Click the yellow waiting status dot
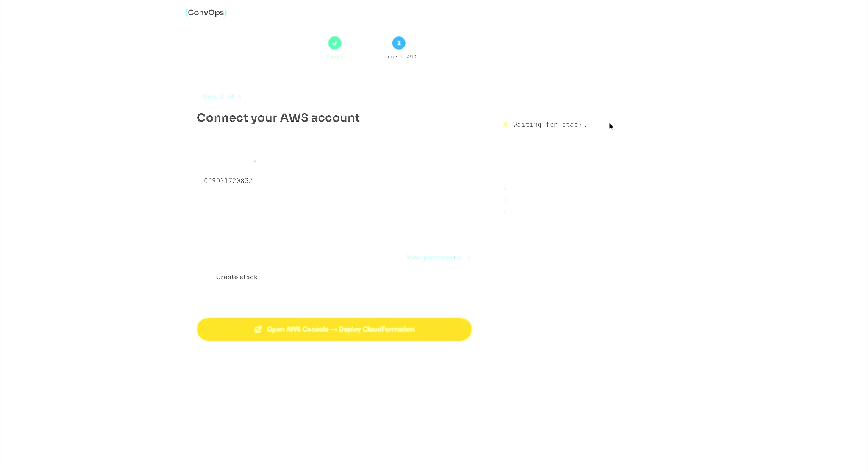This screenshot has height=472, width=868. click(505, 125)
